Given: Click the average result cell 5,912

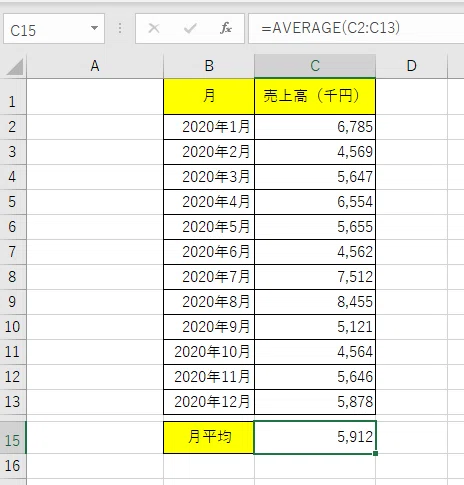Looking at the screenshot, I should tap(315, 437).
